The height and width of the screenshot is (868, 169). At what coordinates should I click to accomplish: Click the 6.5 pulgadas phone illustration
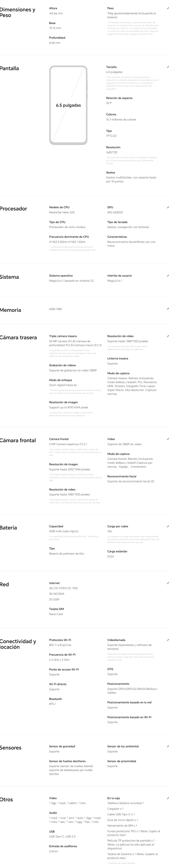tap(68, 105)
